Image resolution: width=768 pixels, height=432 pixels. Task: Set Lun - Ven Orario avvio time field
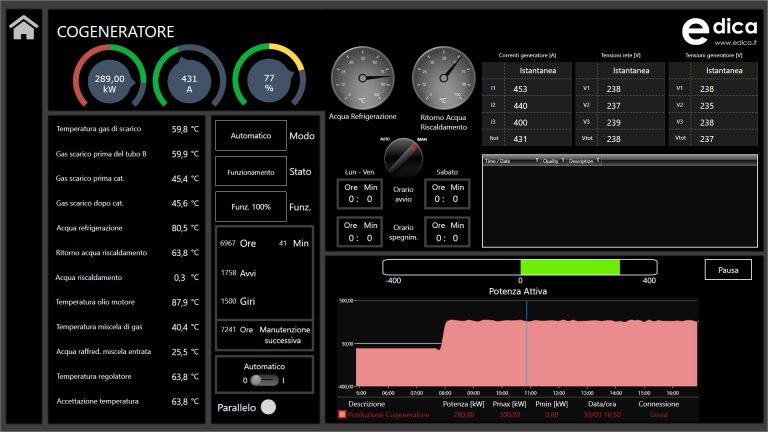tap(360, 194)
